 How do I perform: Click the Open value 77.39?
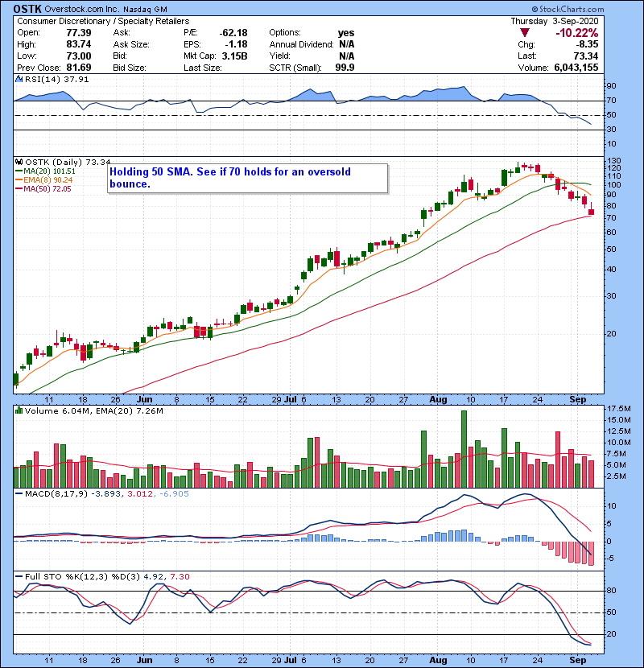[78, 33]
